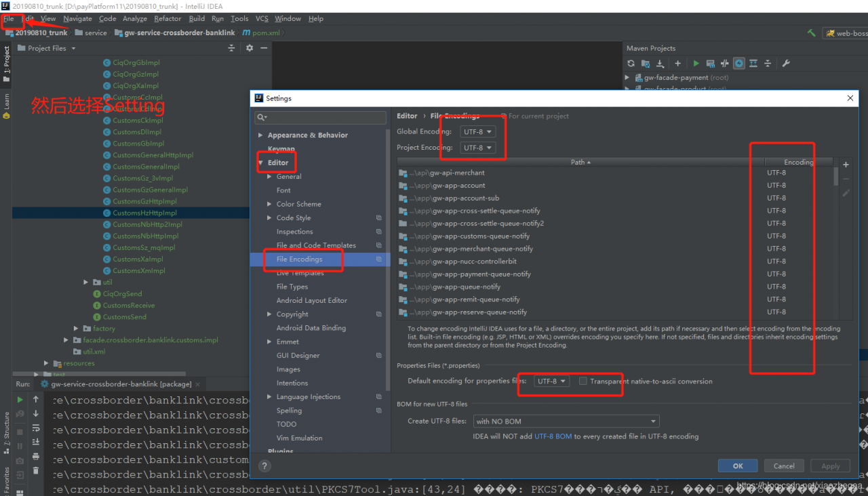Expand Appearance & Behavior settings section
The width and height of the screenshot is (868, 496).
pos(260,136)
